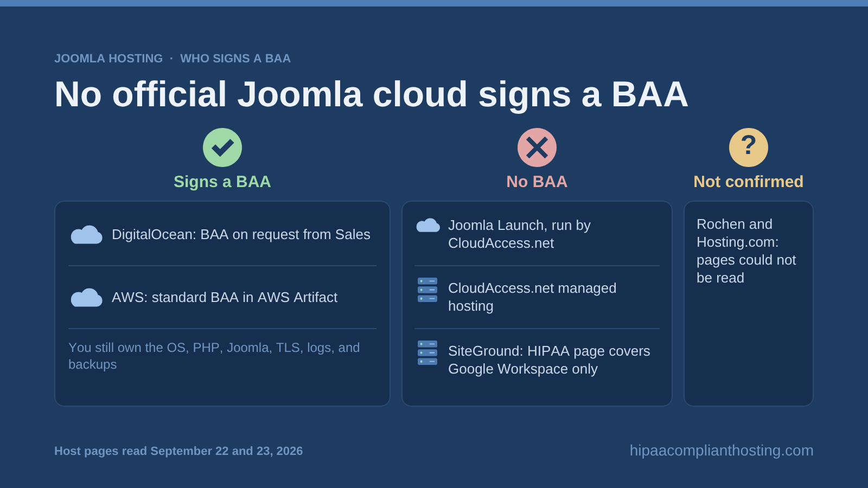868x488 pixels.
Task: Click the server icon beside SiteGround
Action: tap(427, 352)
